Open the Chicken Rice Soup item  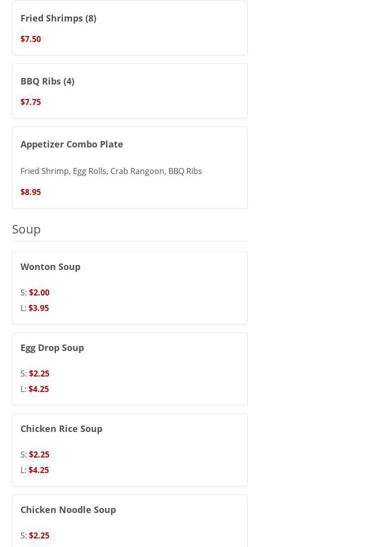click(x=61, y=428)
